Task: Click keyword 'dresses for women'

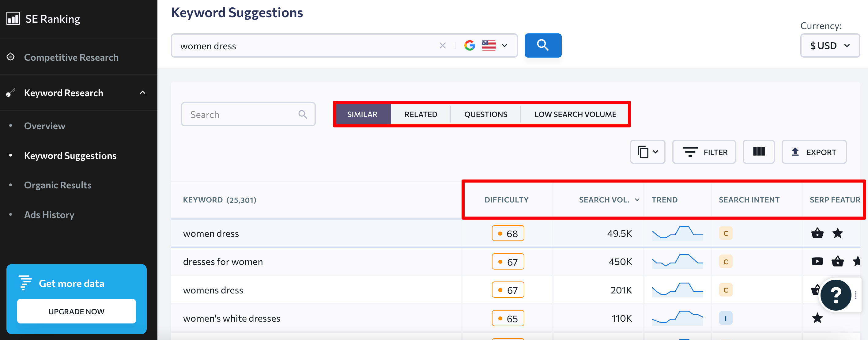Action: 223,262
